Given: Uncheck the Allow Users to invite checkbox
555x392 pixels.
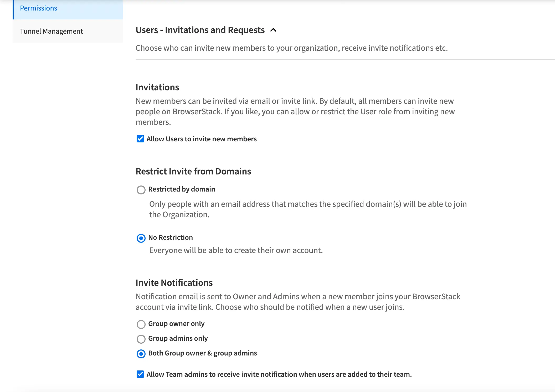Looking at the screenshot, I should (x=140, y=139).
